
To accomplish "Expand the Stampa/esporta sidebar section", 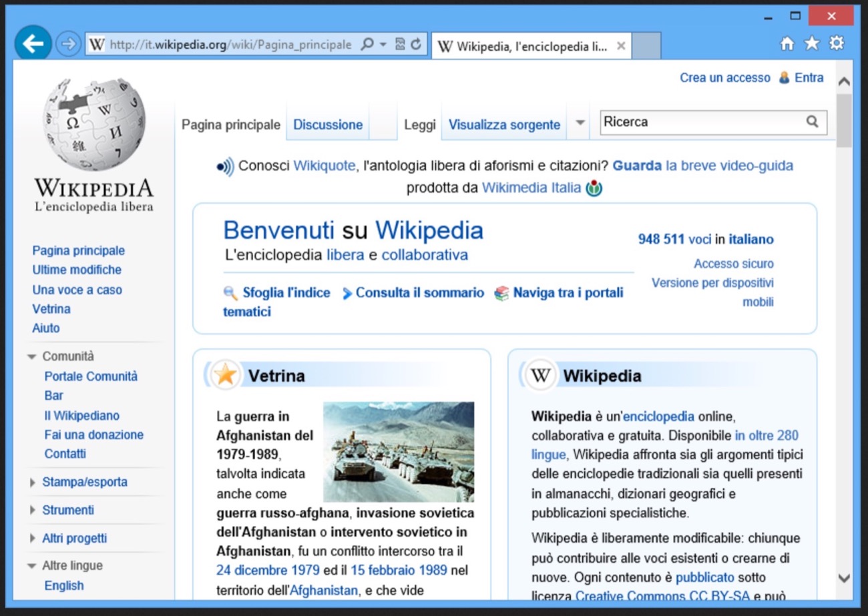I will click(x=33, y=483).
